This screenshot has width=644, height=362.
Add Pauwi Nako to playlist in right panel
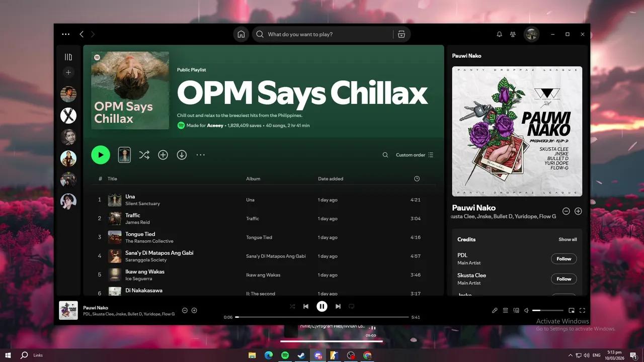coord(578,211)
